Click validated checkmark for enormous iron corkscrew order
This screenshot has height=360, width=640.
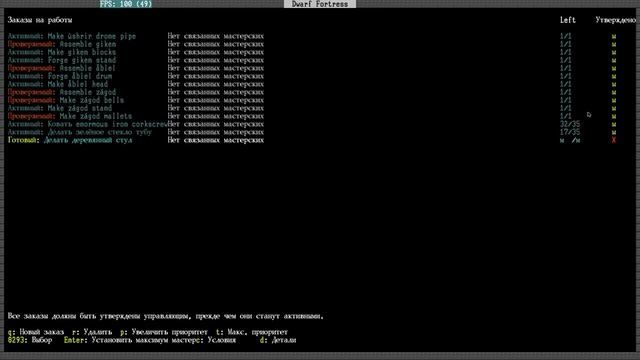tap(613, 124)
